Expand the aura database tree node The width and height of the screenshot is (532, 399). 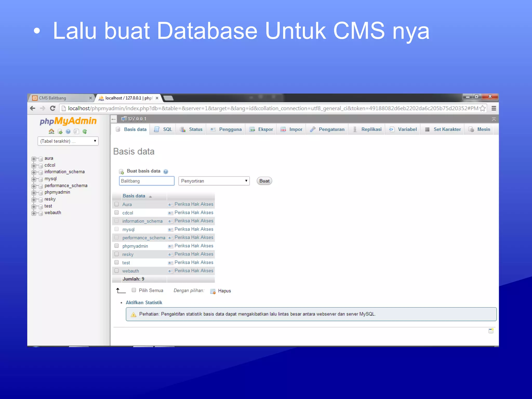[x=34, y=159]
